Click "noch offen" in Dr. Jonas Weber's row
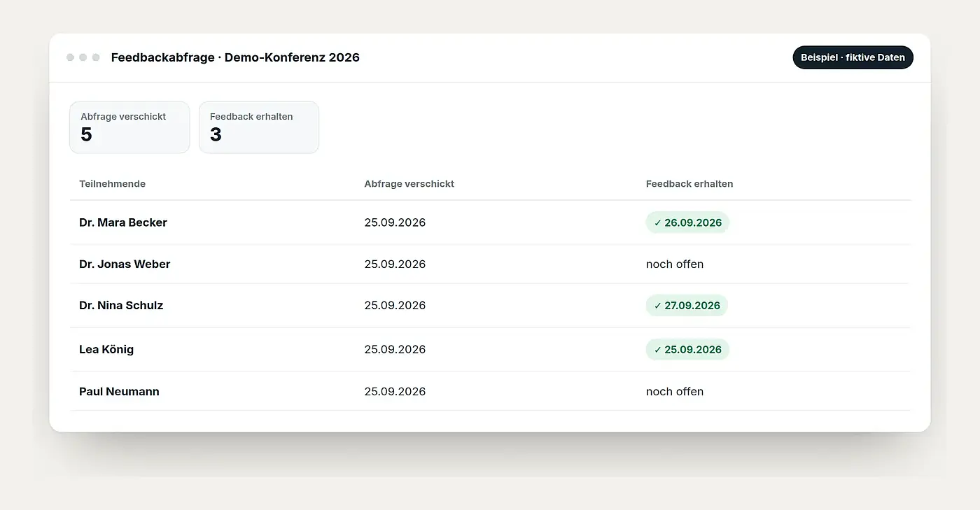Viewport: 980px width, 510px height. pyautogui.click(x=675, y=264)
